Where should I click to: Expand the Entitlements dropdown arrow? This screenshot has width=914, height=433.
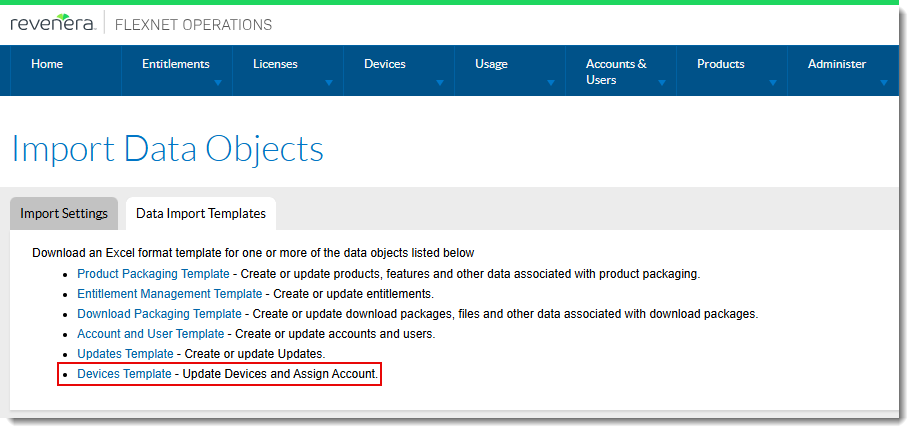pos(218,84)
